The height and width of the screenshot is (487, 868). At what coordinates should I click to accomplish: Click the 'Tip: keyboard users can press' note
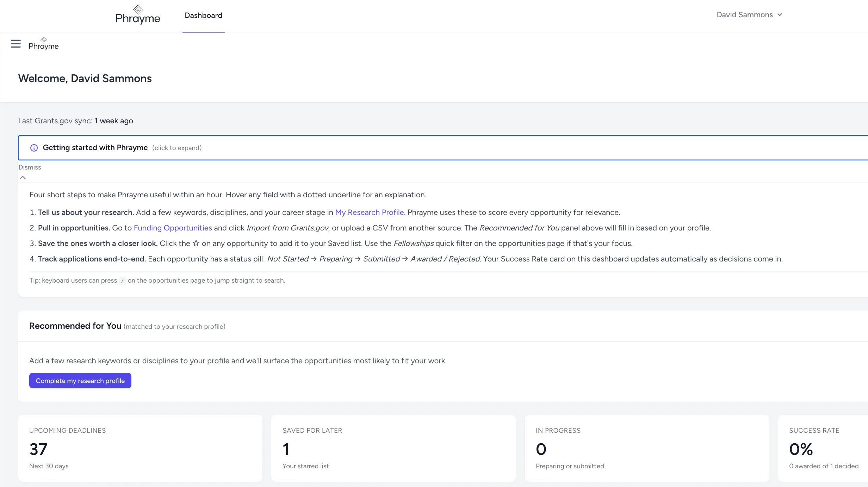pyautogui.click(x=157, y=281)
